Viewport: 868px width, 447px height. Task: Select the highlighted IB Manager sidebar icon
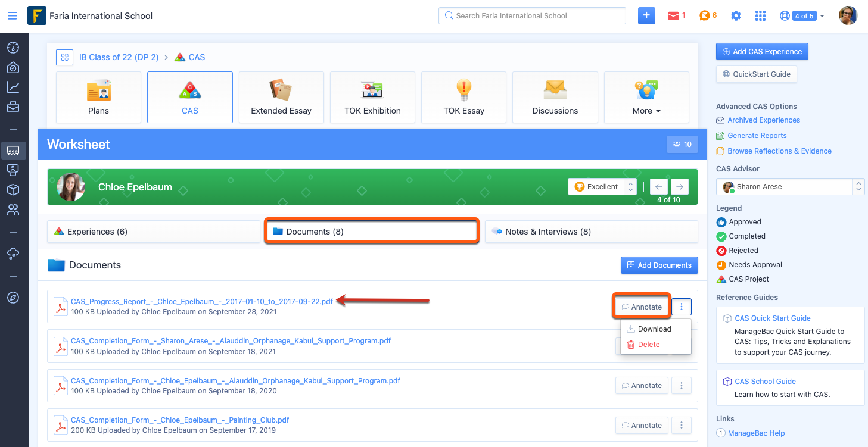pyautogui.click(x=13, y=150)
